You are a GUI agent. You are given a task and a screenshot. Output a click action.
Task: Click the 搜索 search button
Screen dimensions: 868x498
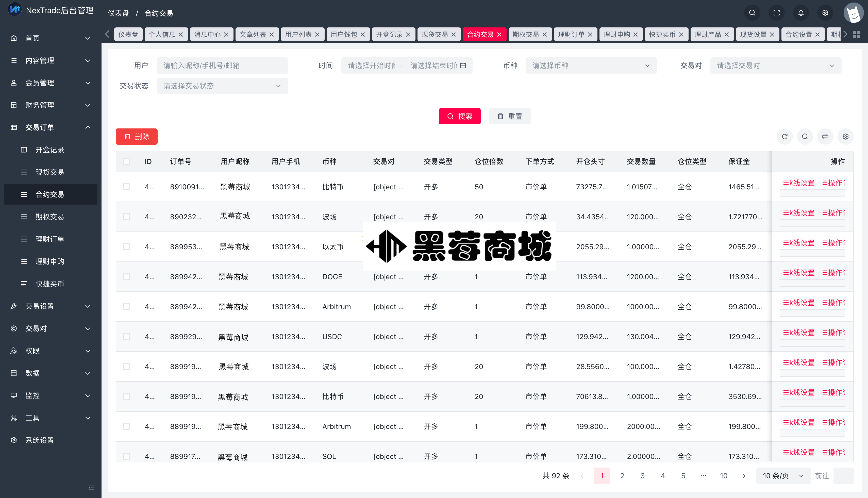(x=459, y=116)
